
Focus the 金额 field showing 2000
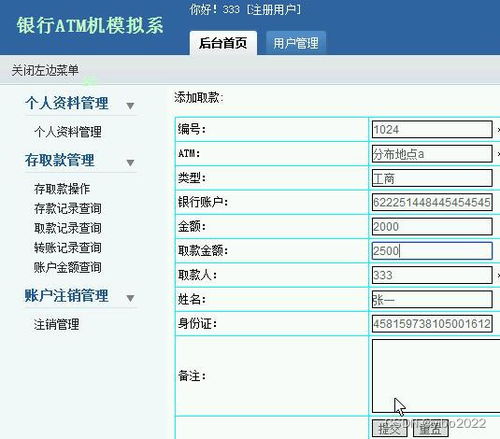tap(432, 227)
